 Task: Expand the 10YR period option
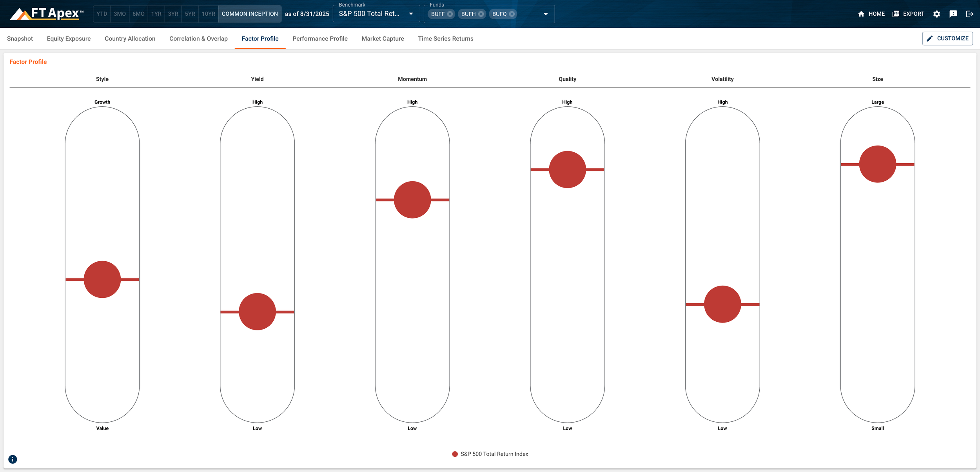(x=209, y=13)
